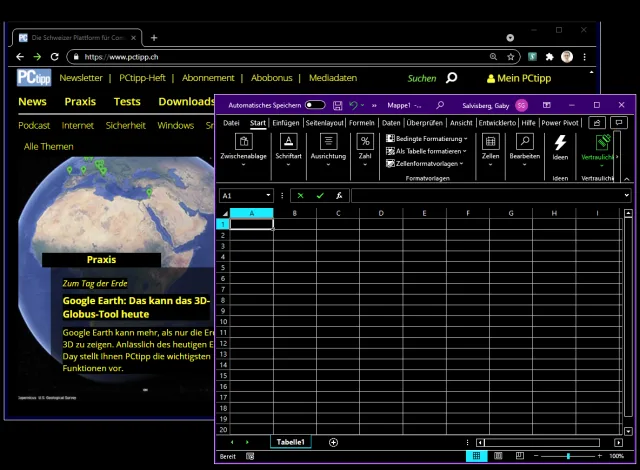Viewport: 640px width, 470px height.
Task: Add a new sheet with plus icon
Action: point(334,442)
